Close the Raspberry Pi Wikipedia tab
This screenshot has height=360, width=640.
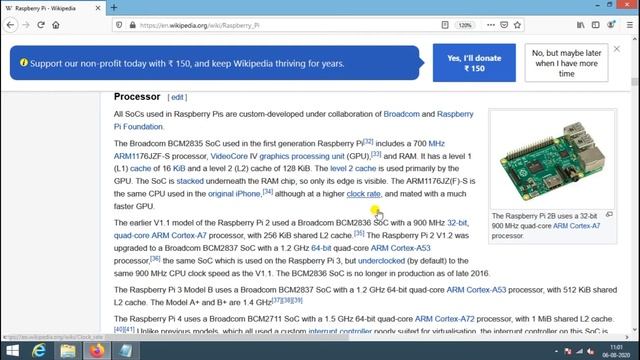pyautogui.click(x=98, y=8)
